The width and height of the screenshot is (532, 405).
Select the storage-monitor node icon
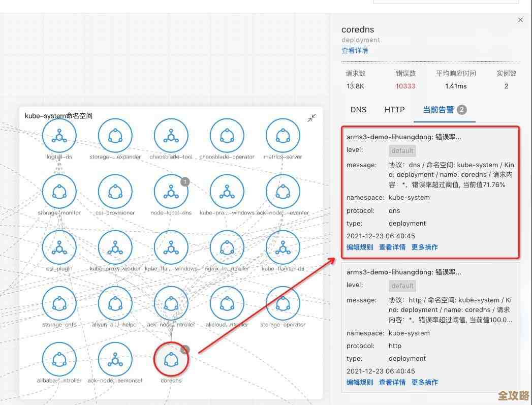(x=59, y=191)
